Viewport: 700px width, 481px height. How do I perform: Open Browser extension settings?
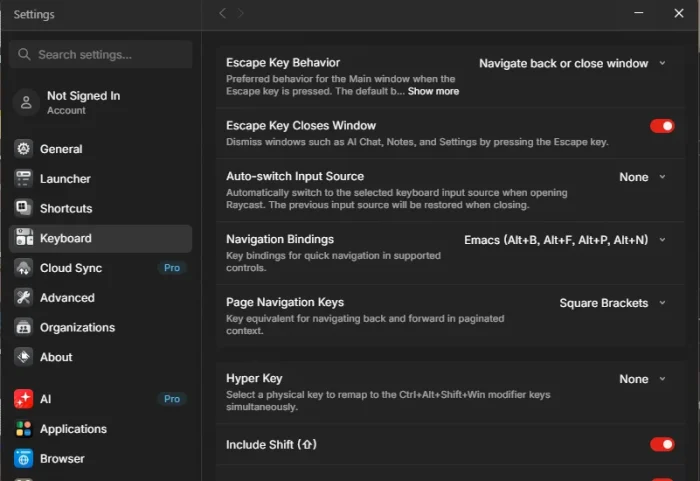[100, 458]
